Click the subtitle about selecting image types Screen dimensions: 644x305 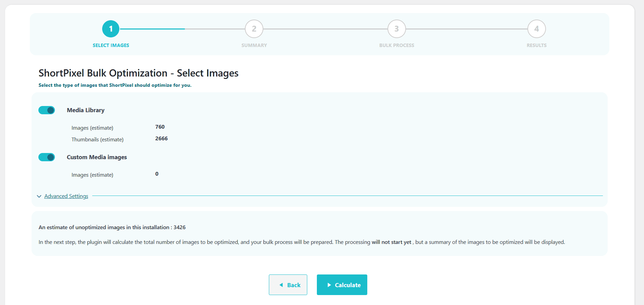pos(115,85)
